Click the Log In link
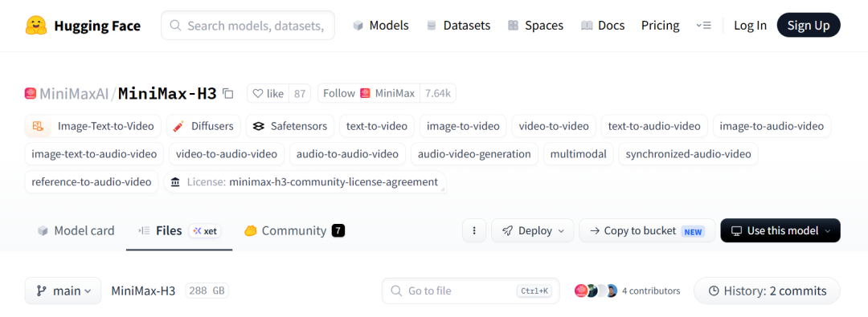This screenshot has height=317, width=868. [750, 26]
